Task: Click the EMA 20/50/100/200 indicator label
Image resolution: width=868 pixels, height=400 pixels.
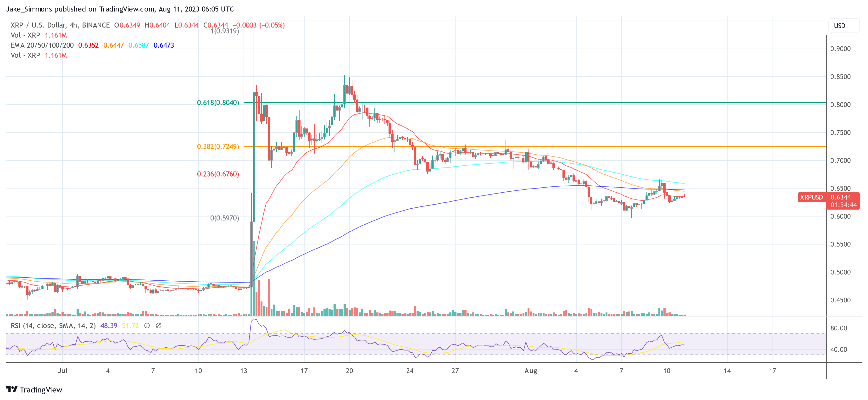Action: point(42,45)
